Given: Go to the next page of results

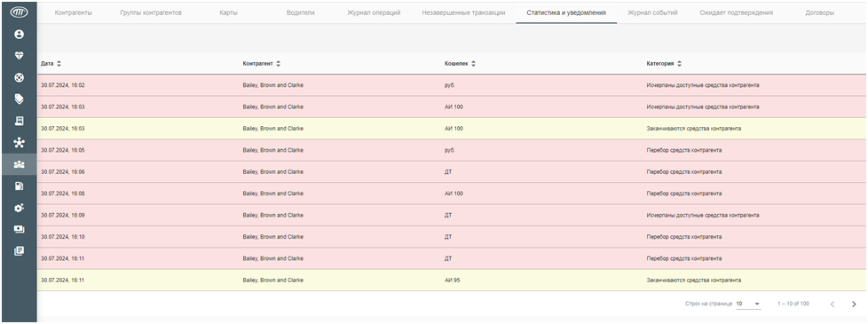Looking at the screenshot, I should click(853, 304).
